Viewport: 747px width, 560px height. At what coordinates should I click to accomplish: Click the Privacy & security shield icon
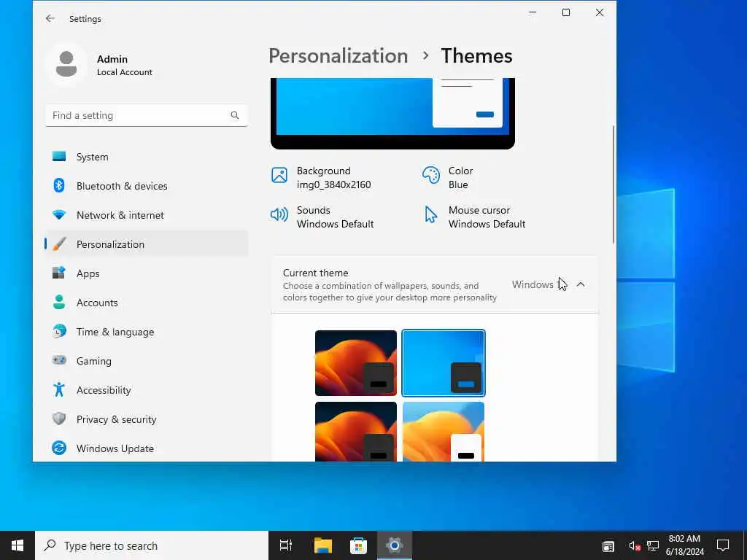[x=59, y=419]
